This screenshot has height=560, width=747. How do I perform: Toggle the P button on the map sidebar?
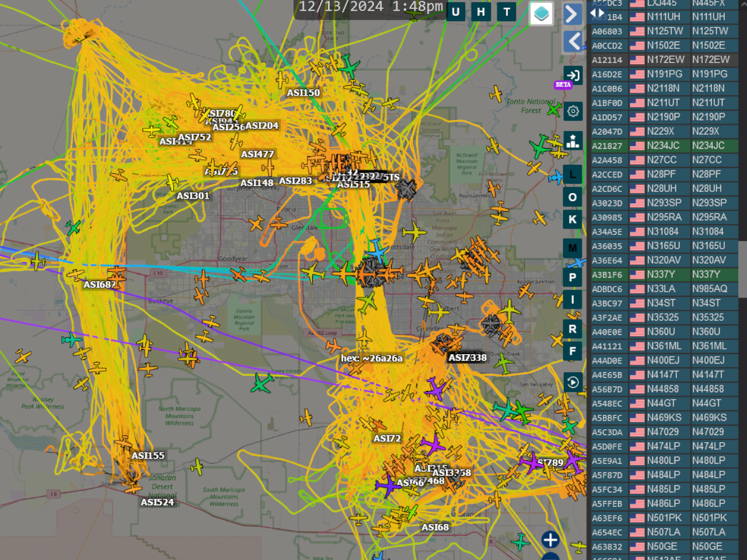click(x=573, y=277)
